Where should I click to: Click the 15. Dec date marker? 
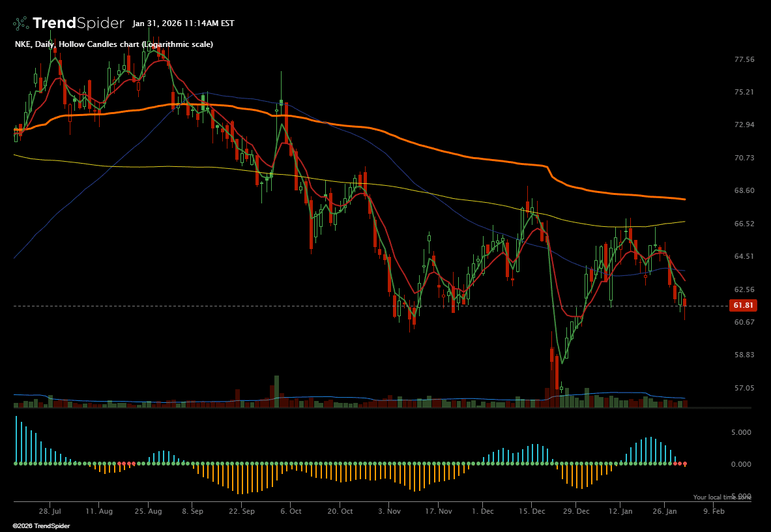pos(531,512)
